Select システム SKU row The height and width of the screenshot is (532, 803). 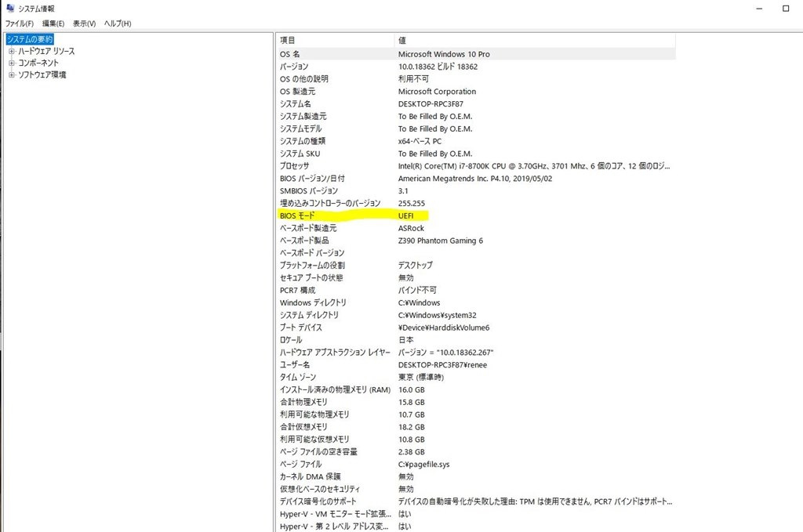476,154
